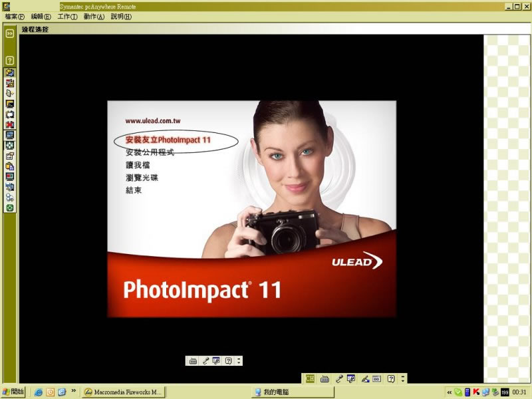Viewport: 532px width, 399px height.
Task: Click the sidebar full-screen icon with four arrows
Action: (10, 146)
